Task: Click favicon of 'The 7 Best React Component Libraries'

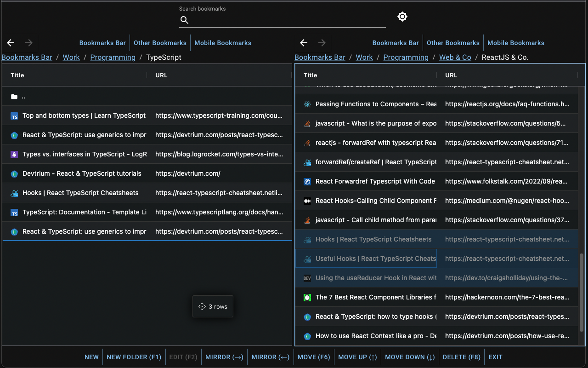Action: (307, 298)
